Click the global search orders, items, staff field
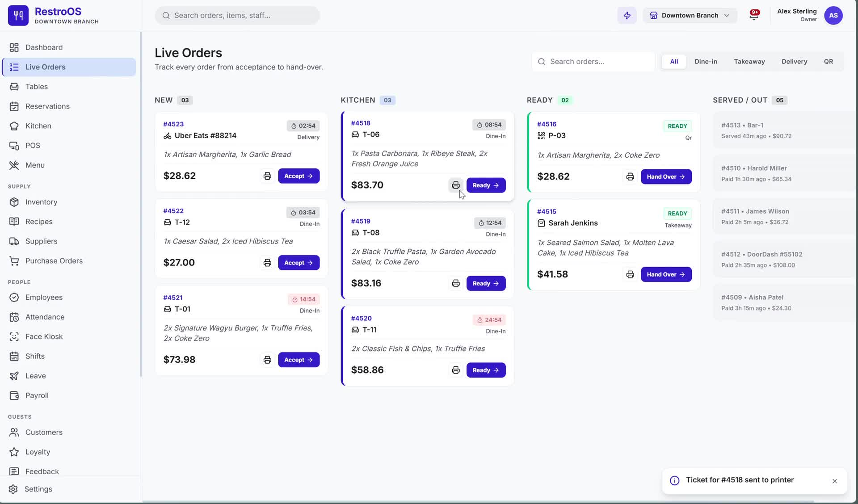Viewport: 858px width, 504px height. coord(237,15)
